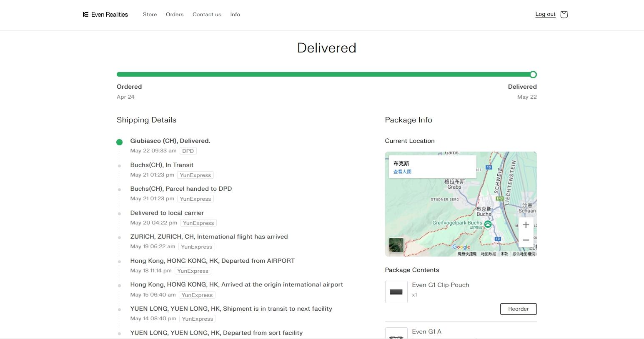Click the Even Realities logo

pyautogui.click(x=105, y=15)
